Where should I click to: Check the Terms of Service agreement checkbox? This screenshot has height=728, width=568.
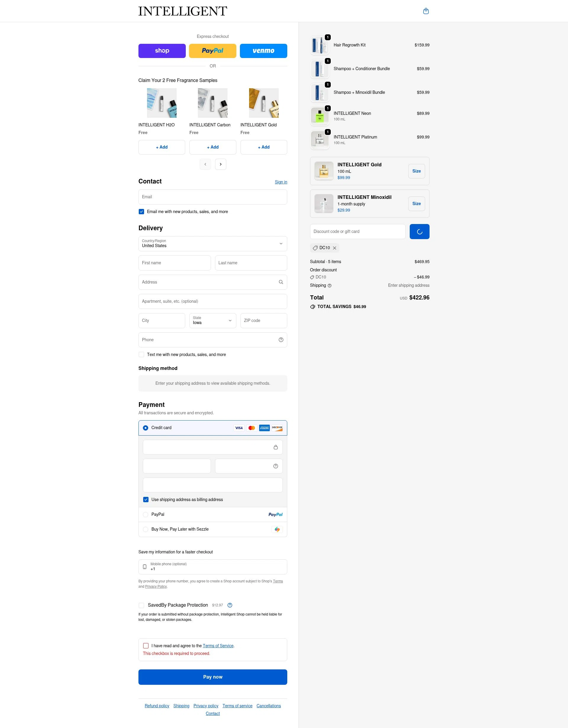tap(146, 646)
